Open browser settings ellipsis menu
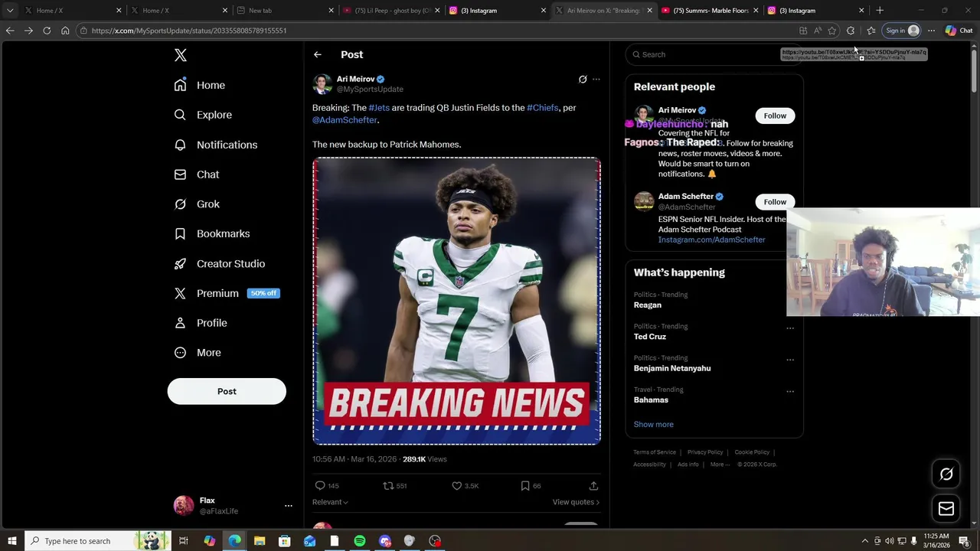Image resolution: width=980 pixels, height=551 pixels. tap(931, 31)
